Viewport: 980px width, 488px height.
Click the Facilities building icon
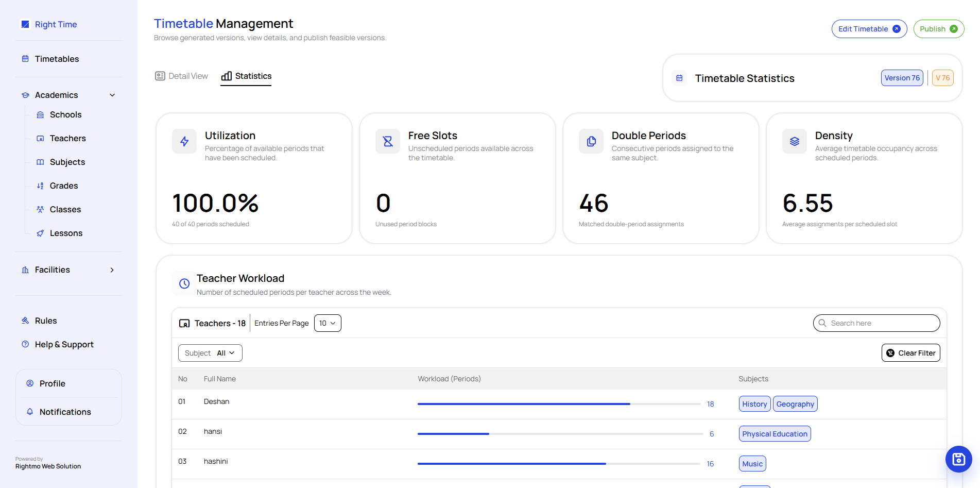tap(25, 270)
